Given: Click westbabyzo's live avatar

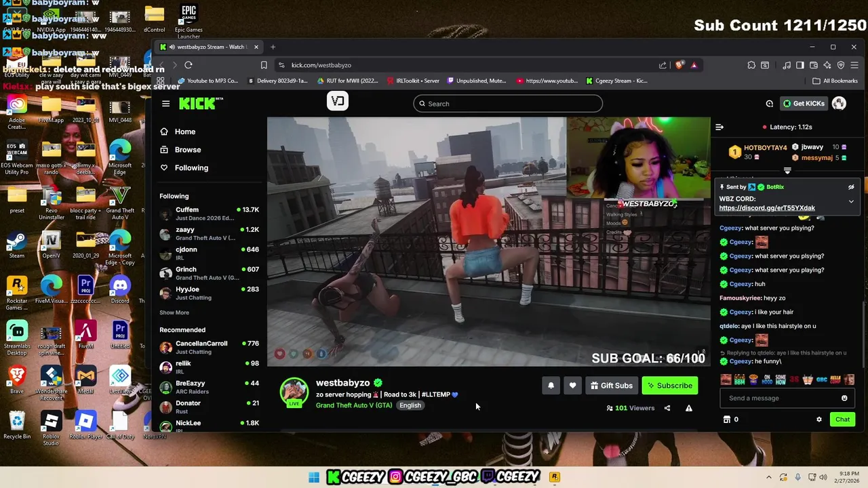Looking at the screenshot, I should click(x=294, y=392).
